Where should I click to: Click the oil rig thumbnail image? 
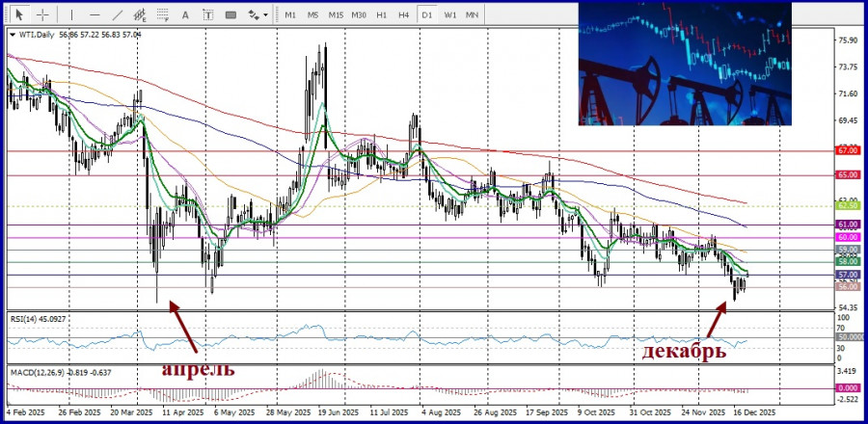[684, 63]
